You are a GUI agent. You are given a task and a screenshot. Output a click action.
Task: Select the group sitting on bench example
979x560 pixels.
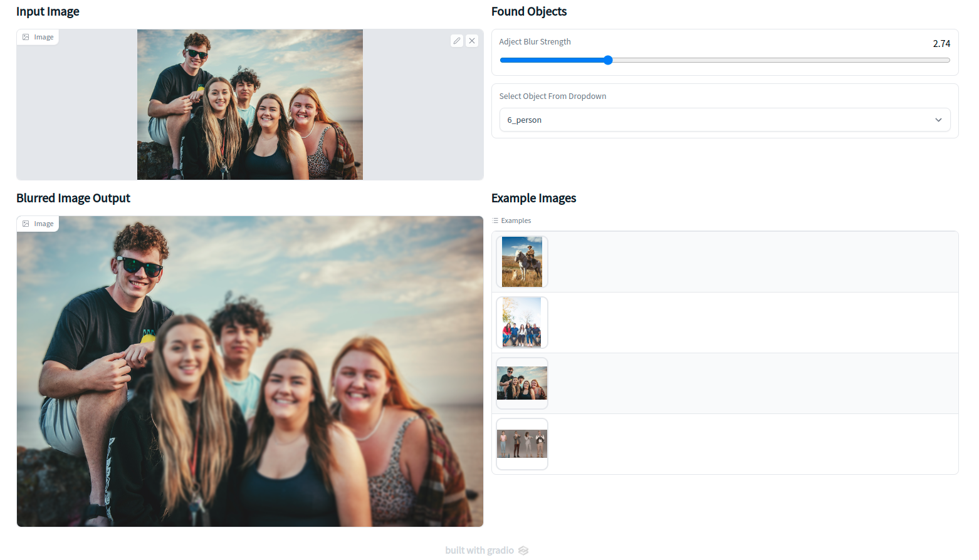click(522, 323)
